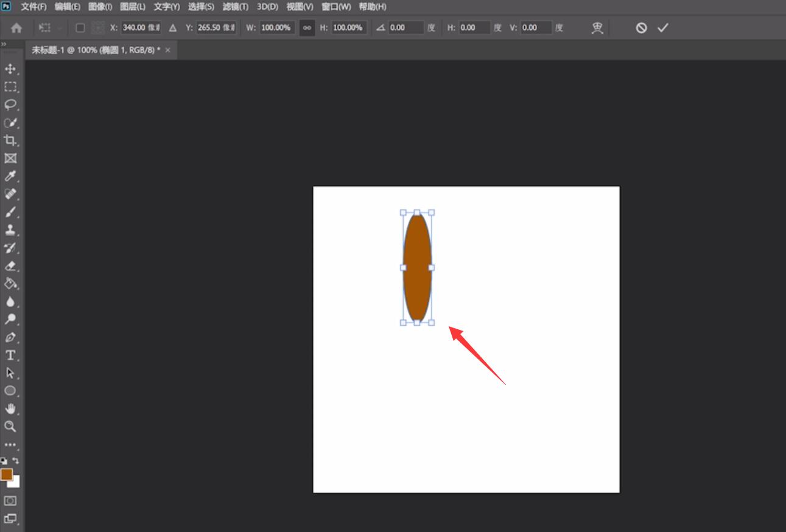
Task: Open the 窗口(W) menu
Action: (336, 7)
